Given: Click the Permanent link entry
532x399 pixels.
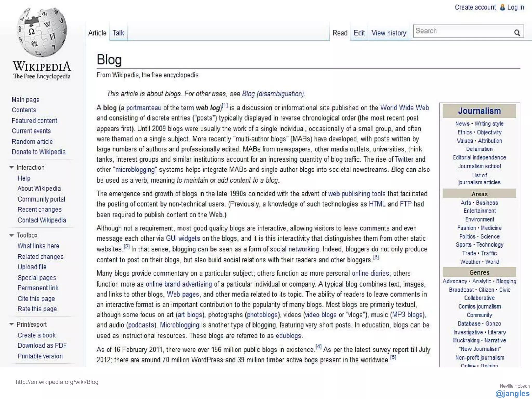Looking at the screenshot, I should point(38,288).
